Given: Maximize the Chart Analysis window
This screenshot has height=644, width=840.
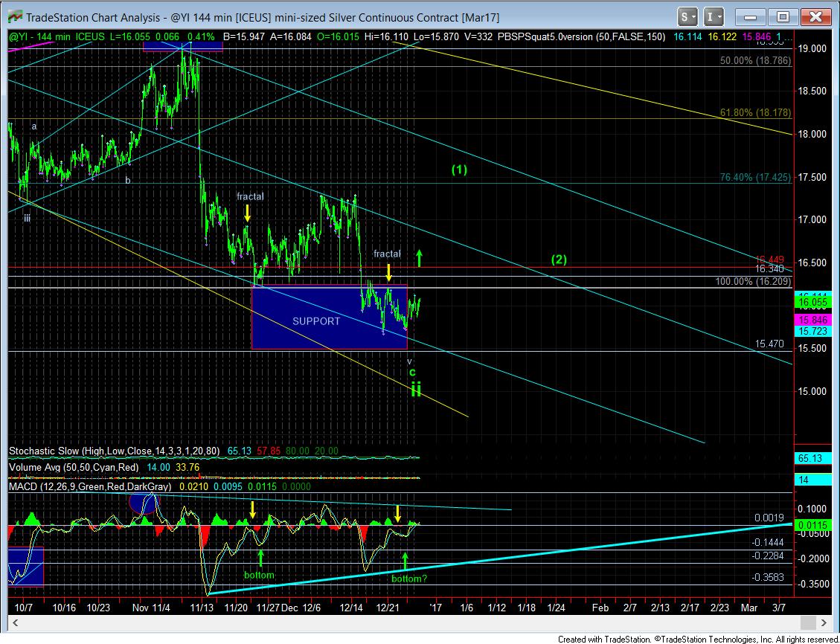Looking at the screenshot, I should click(783, 17).
